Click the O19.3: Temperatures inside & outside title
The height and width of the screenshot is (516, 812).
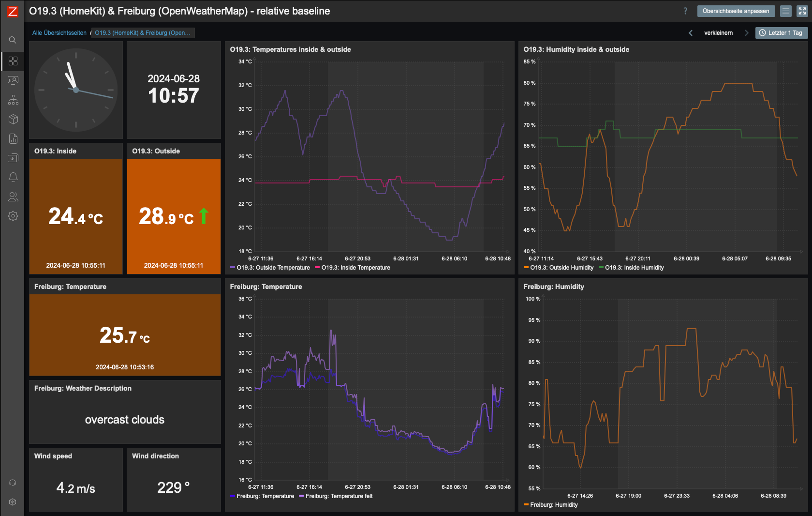[x=290, y=49]
